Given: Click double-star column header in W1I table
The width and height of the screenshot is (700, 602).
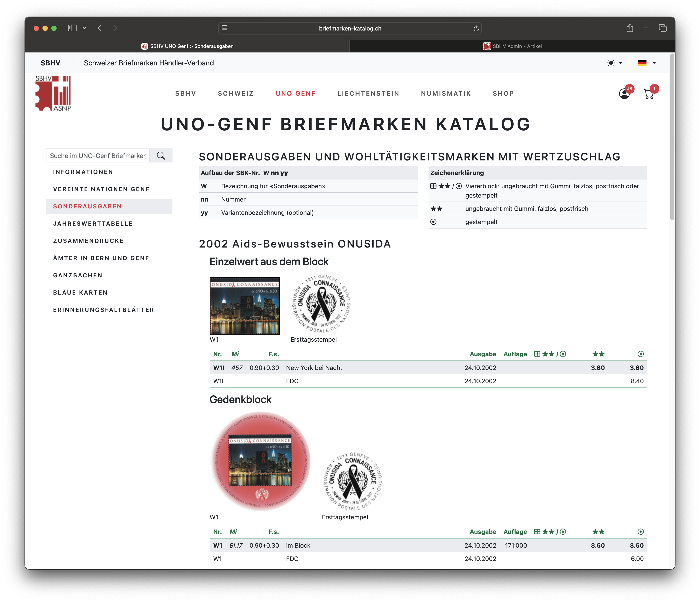Looking at the screenshot, I should click(x=598, y=354).
